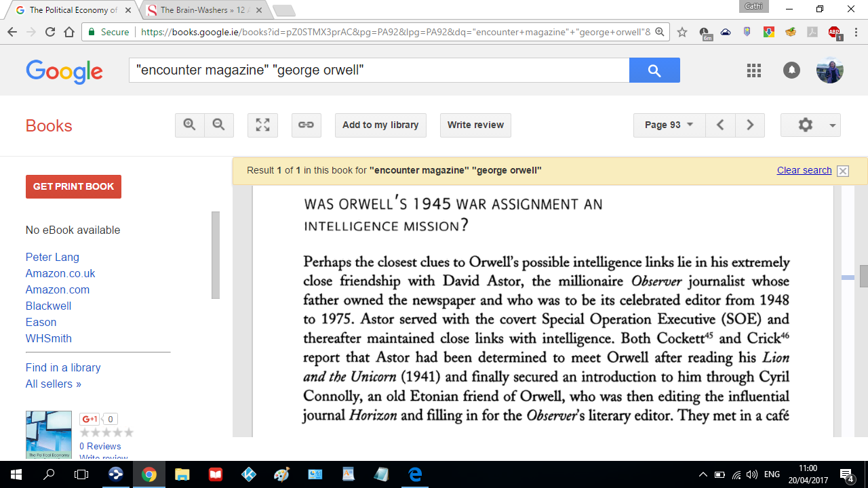The width and height of the screenshot is (868, 488).
Task: Open a new browser tab
Action: tap(284, 10)
